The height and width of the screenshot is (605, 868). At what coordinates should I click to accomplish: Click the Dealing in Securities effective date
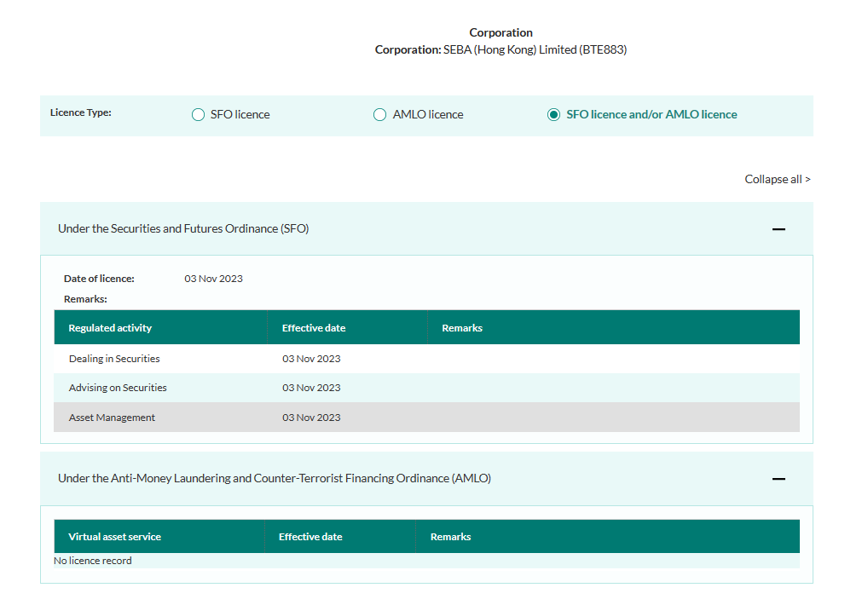click(x=311, y=359)
